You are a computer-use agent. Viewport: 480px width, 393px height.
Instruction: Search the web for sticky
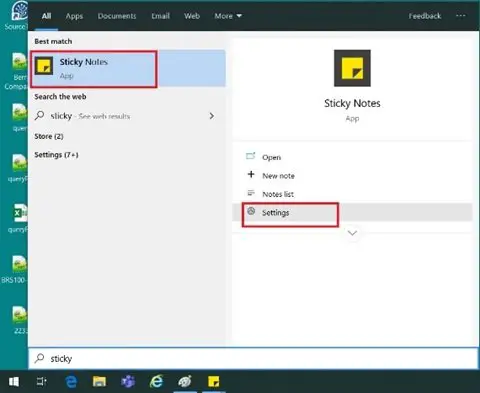coord(128,116)
